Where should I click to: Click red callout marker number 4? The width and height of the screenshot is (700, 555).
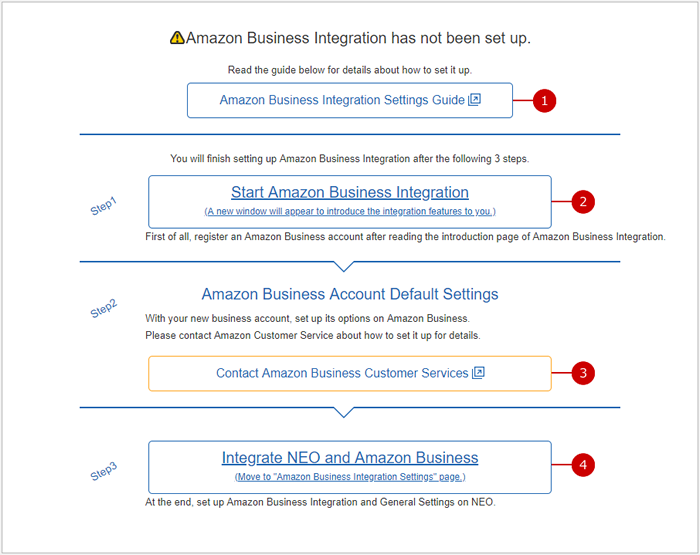coord(583,465)
